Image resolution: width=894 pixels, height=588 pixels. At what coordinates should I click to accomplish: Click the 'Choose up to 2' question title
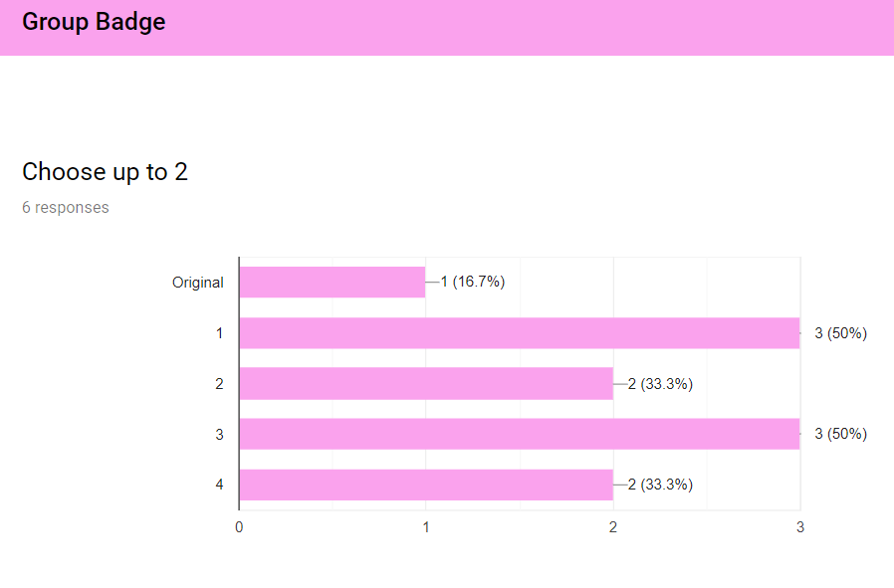[105, 172]
